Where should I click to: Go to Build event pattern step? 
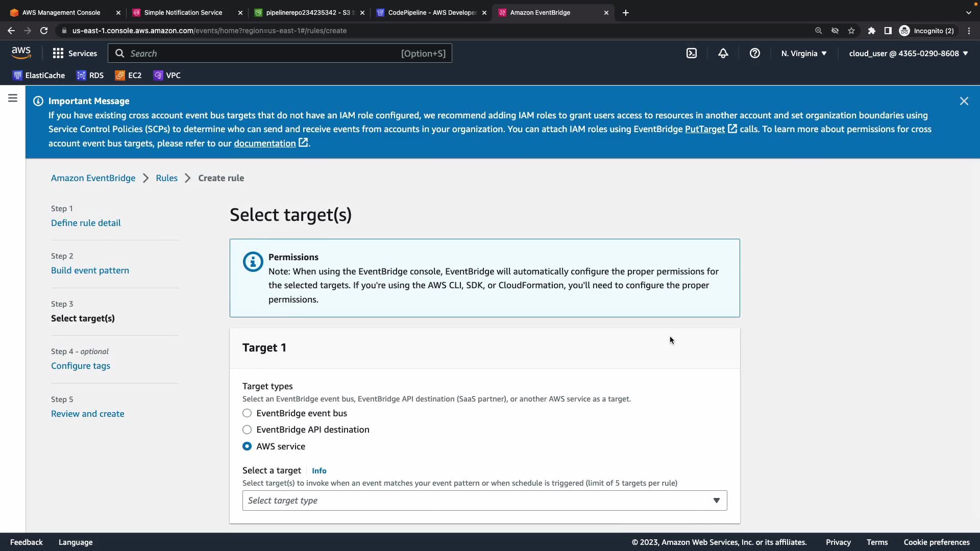[x=90, y=270]
